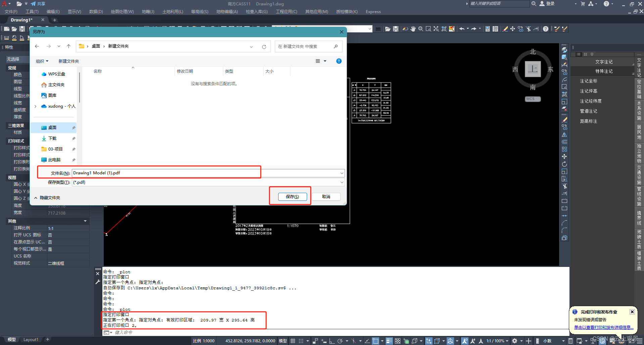Go back in Save As dialog navigation

click(x=37, y=46)
